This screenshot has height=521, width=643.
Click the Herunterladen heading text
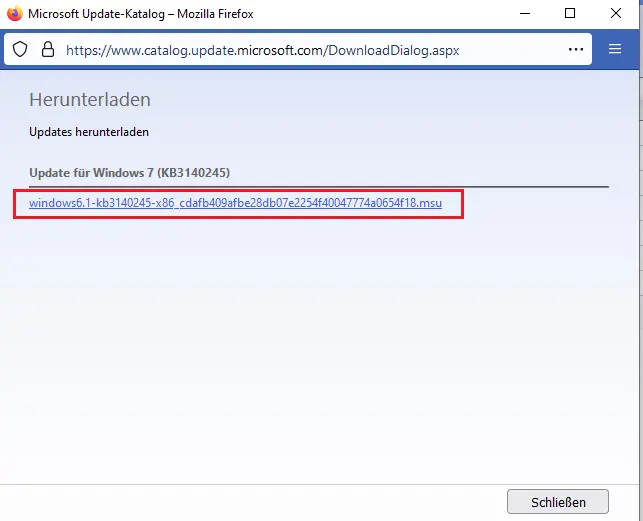[x=90, y=100]
